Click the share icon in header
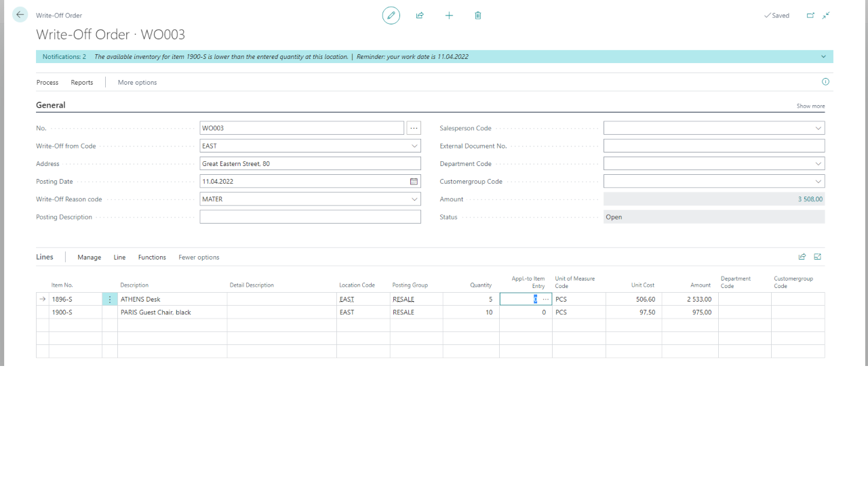This screenshot has width=868, height=488. [420, 15]
